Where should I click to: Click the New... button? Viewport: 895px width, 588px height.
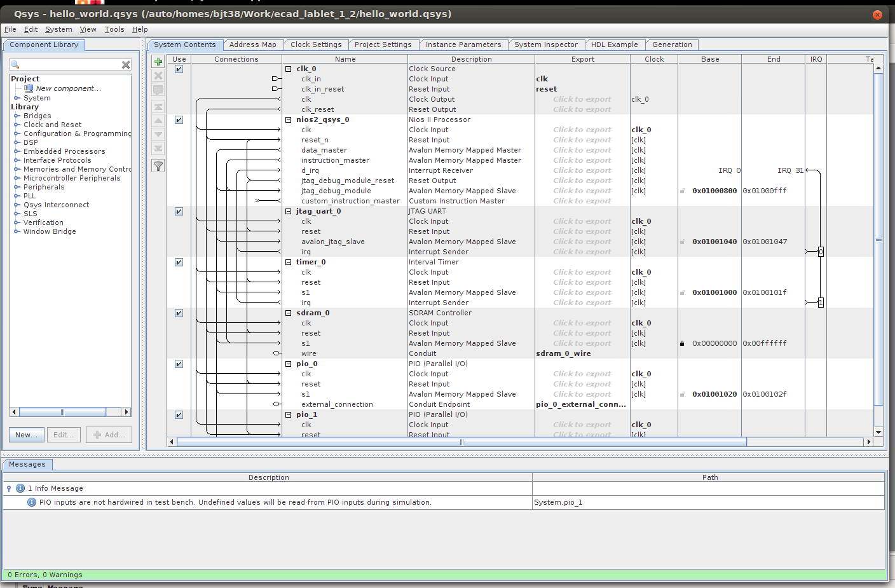click(27, 435)
